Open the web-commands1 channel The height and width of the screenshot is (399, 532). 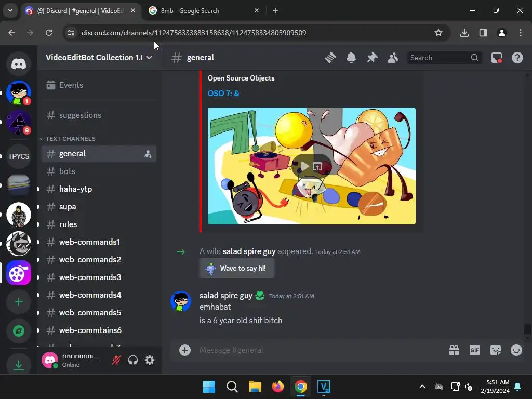[x=99, y=242]
